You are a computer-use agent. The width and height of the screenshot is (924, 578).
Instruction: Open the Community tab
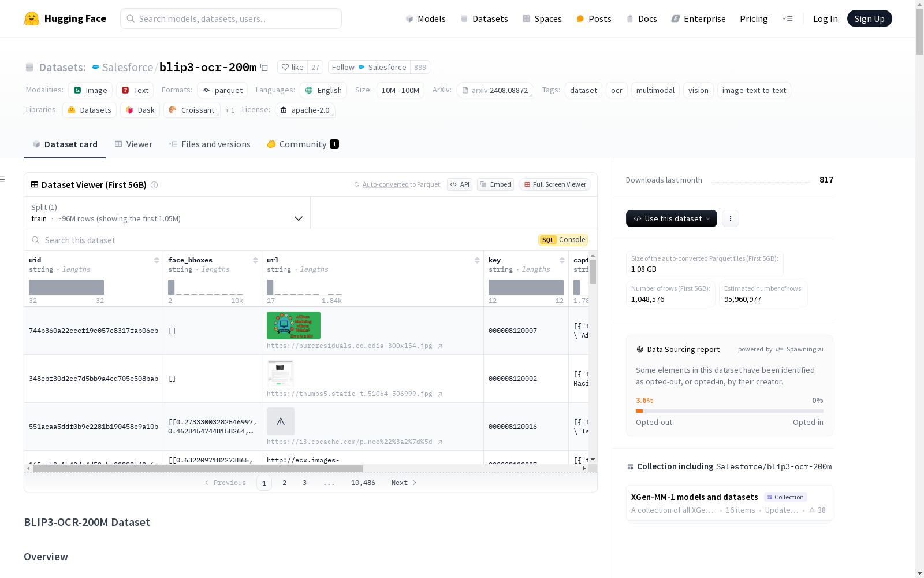click(x=303, y=144)
